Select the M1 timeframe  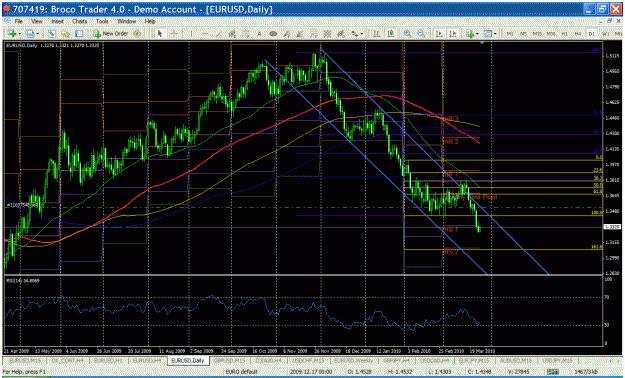510,34
